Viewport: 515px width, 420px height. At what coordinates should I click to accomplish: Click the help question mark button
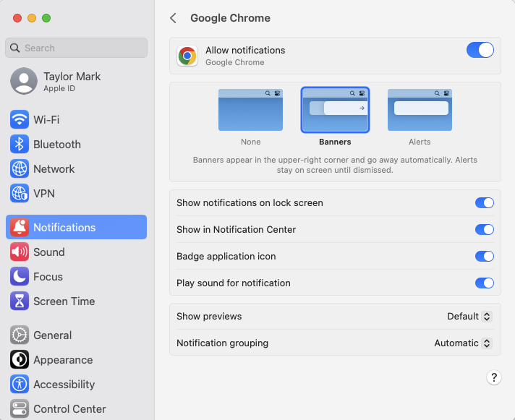point(493,377)
